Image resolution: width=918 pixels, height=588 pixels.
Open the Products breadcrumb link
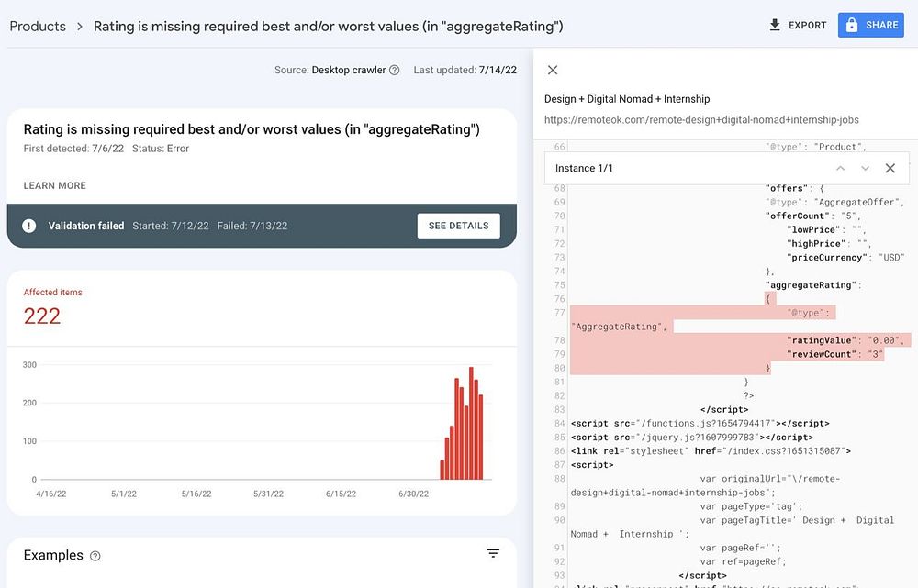[x=38, y=27]
